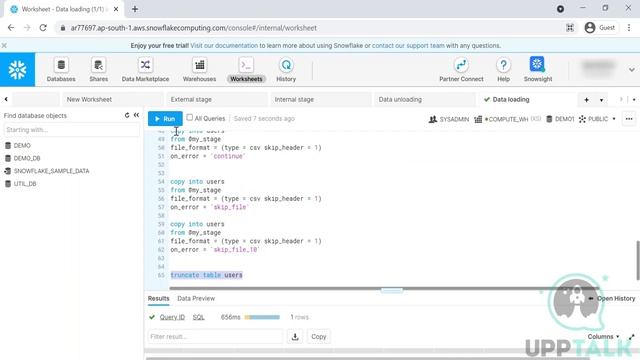The image size is (640, 360).
Task: Focus the 'Starting with...' search field
Action: point(71,130)
